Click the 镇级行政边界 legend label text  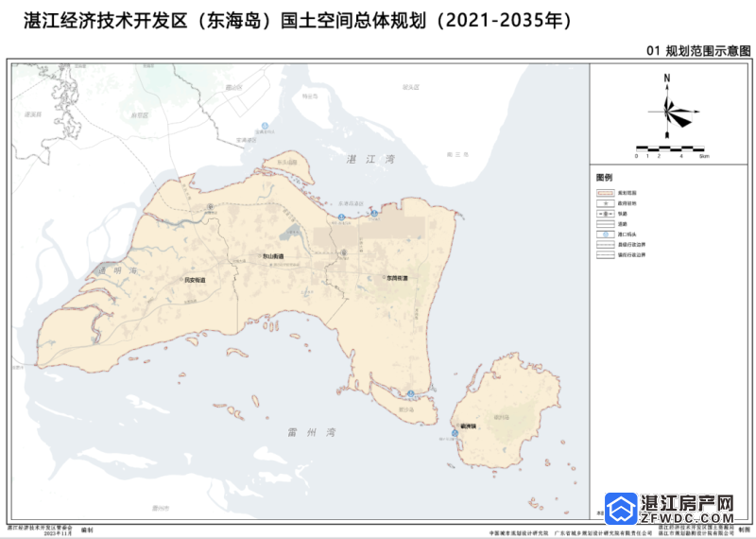click(x=631, y=255)
